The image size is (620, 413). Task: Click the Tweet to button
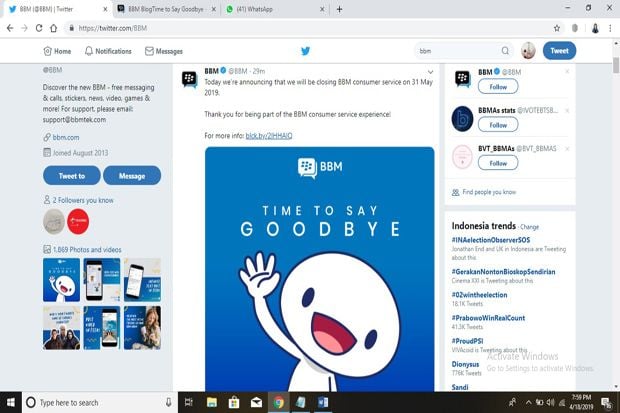point(72,176)
